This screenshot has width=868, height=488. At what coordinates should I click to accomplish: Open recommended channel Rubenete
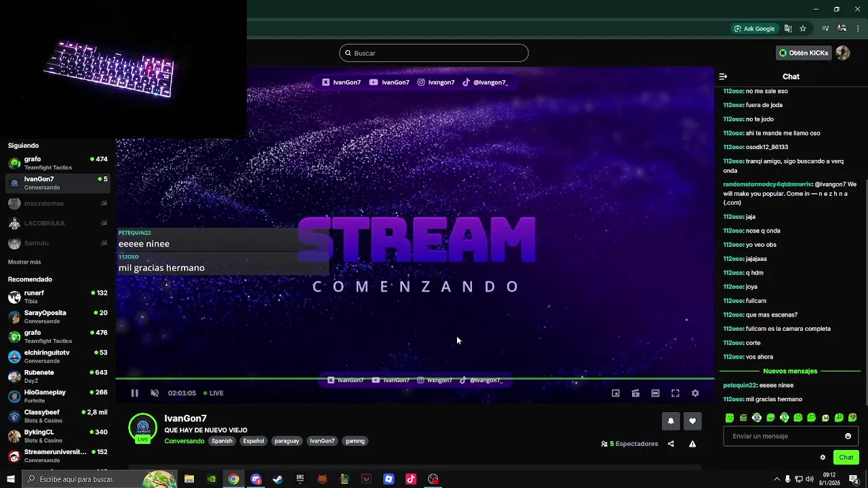point(58,376)
